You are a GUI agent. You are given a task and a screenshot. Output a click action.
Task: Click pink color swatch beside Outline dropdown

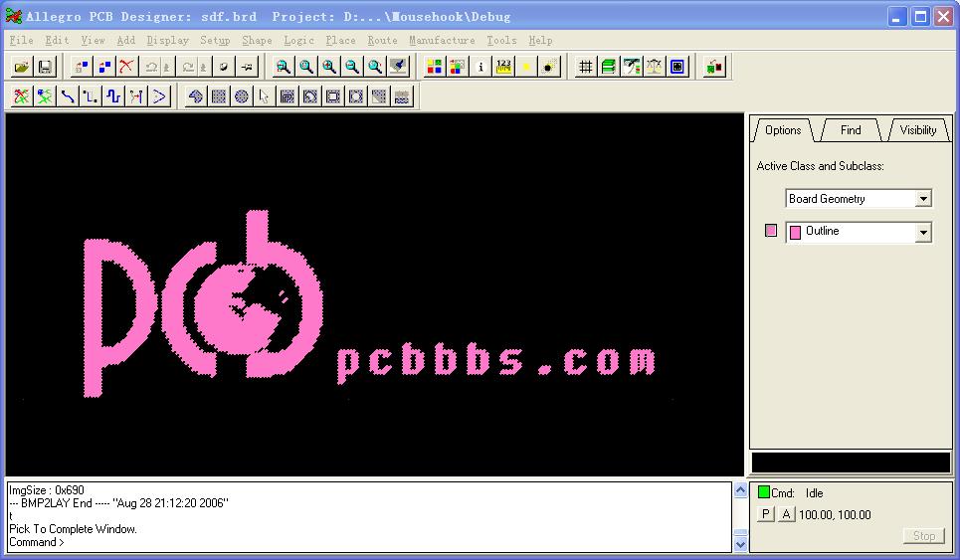(771, 230)
